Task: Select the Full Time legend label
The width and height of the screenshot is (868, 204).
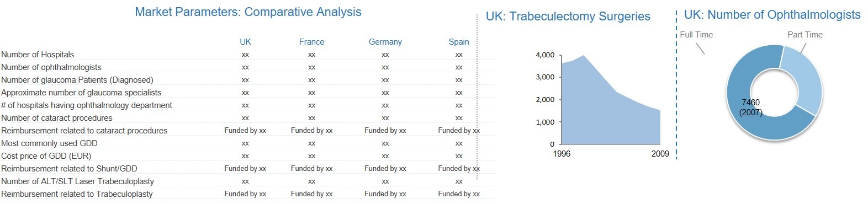Action: [x=696, y=35]
